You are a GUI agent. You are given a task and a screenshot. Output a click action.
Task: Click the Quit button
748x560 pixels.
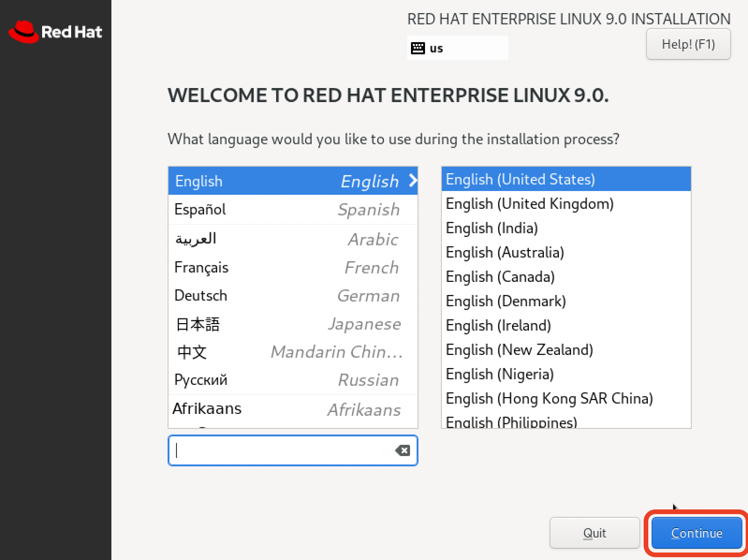point(594,533)
